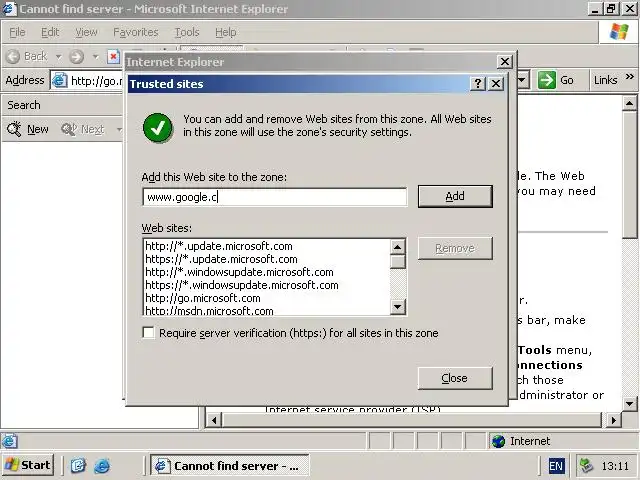Click New in the Search pane
Screen dimensions: 640x480
[28, 129]
